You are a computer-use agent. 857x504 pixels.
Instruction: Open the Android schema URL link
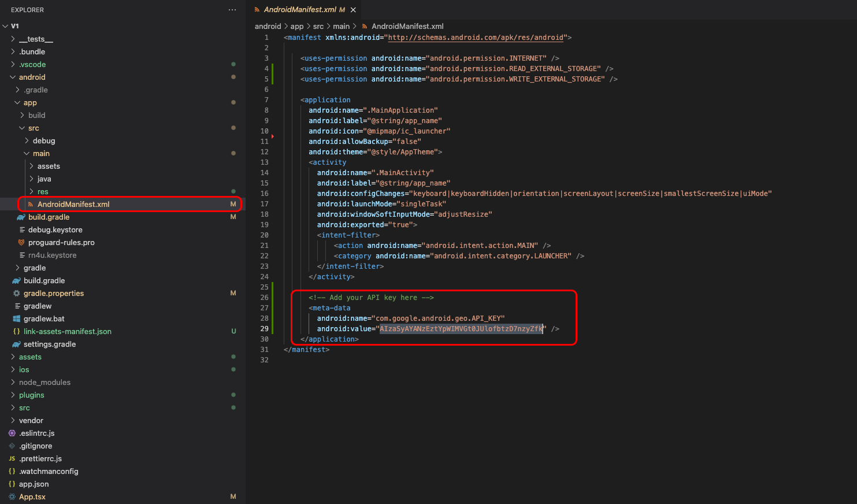475,38
